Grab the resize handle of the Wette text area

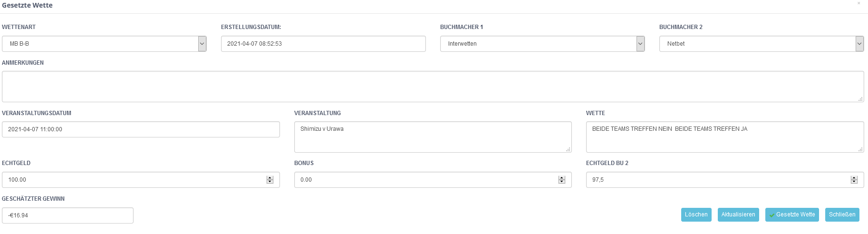tap(860, 149)
